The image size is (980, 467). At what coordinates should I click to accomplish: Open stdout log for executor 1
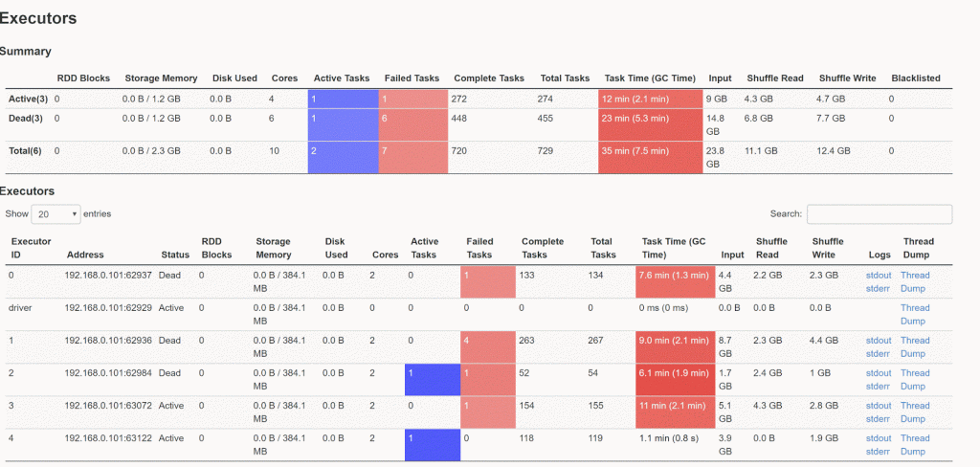tap(879, 340)
